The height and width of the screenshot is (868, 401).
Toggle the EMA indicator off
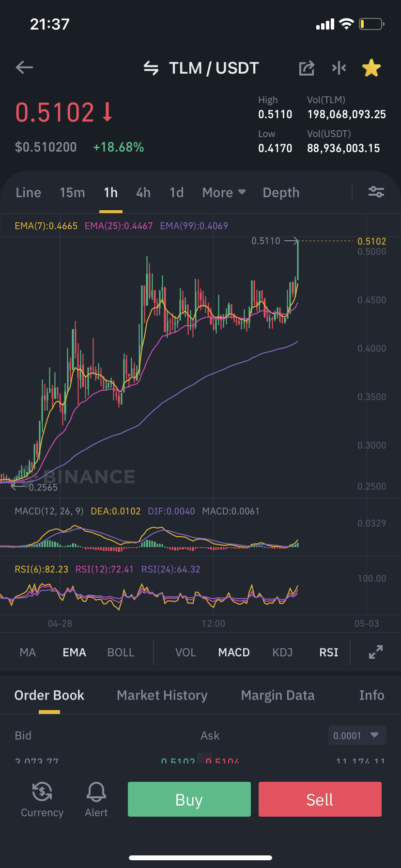pyautogui.click(x=74, y=652)
